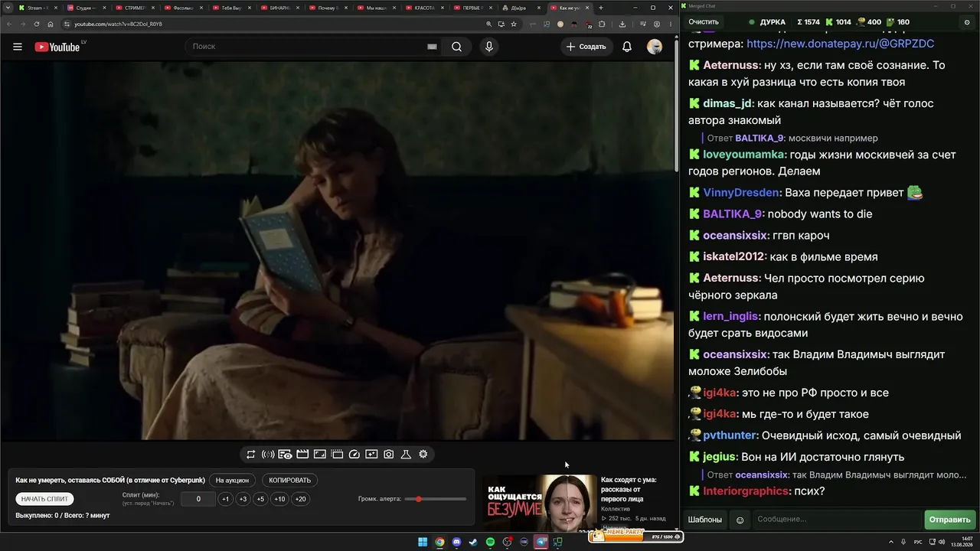Image resolution: width=980 pixels, height=551 pixels.
Task: Adjust the Громк. алерта volume slider
Action: (436, 499)
